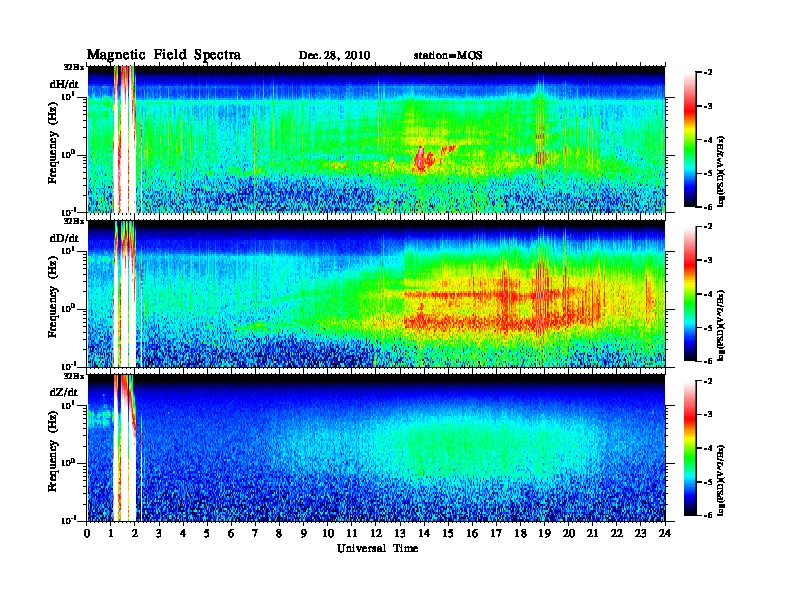
Task: Click the "station=MOS" label
Action: pyautogui.click(x=448, y=56)
